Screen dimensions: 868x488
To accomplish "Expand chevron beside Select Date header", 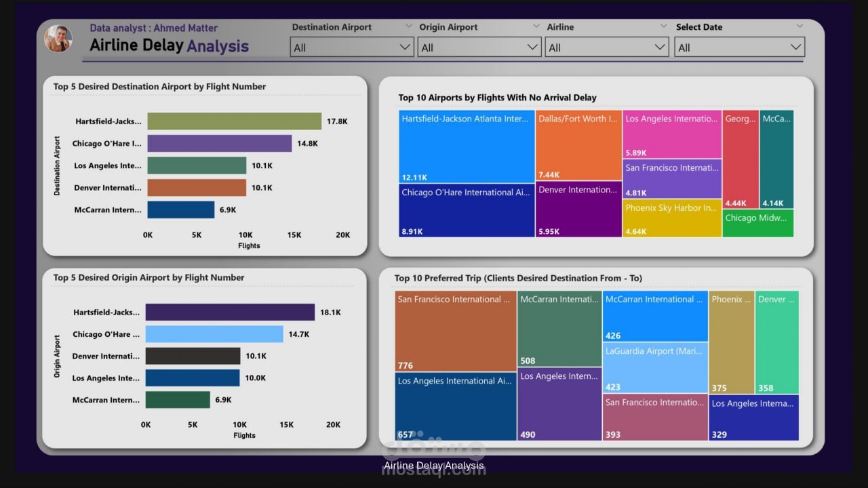I will (800, 26).
